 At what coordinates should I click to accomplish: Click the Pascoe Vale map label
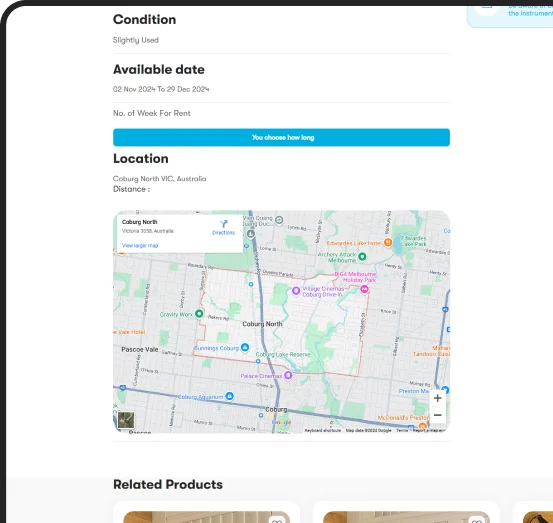[140, 349]
